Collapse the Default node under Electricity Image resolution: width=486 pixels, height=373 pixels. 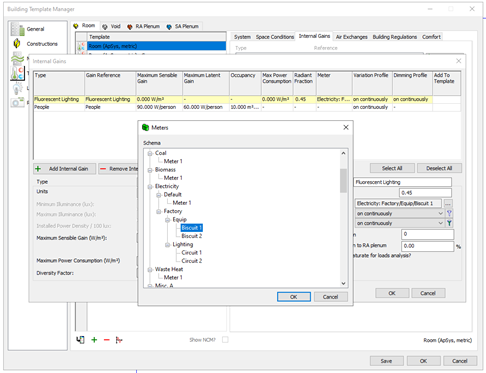point(159,195)
